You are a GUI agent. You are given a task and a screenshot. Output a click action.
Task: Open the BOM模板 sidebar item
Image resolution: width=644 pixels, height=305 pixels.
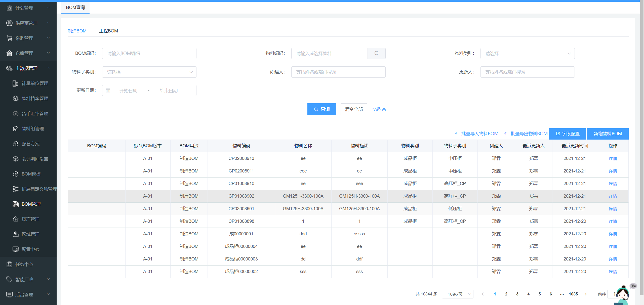(x=31, y=174)
